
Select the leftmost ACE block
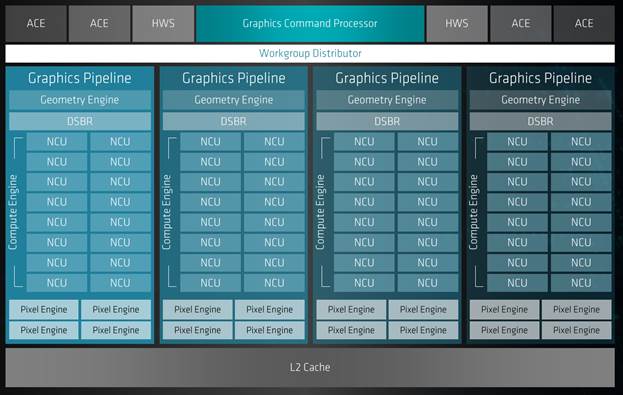click(x=36, y=23)
